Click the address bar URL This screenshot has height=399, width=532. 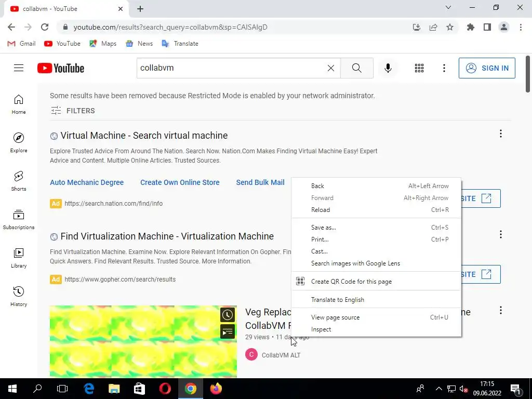point(170,27)
